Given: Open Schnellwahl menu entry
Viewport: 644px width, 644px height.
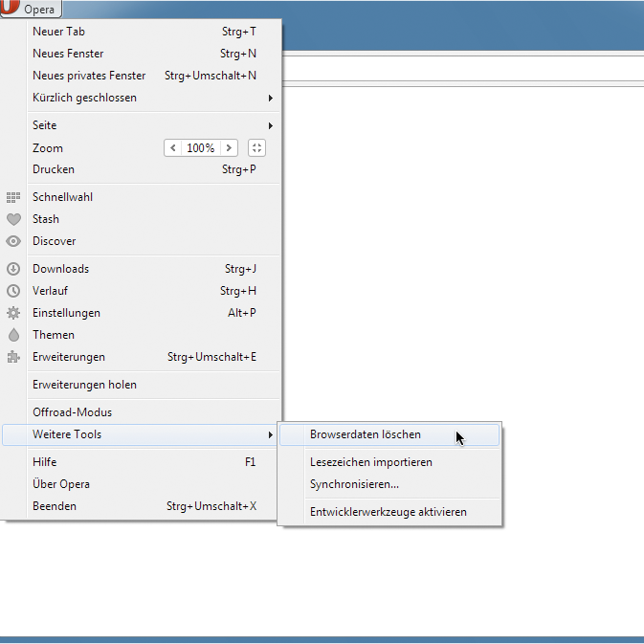Looking at the screenshot, I should [x=142, y=197].
